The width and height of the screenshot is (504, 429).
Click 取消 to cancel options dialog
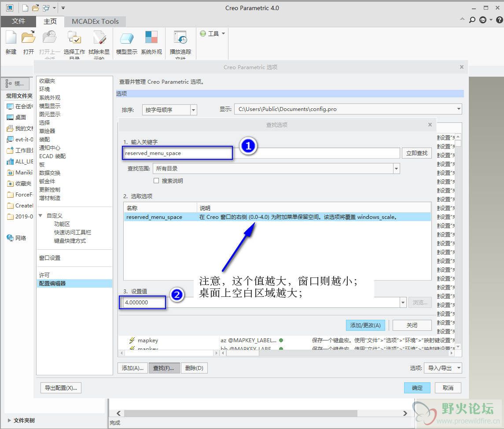(448, 388)
